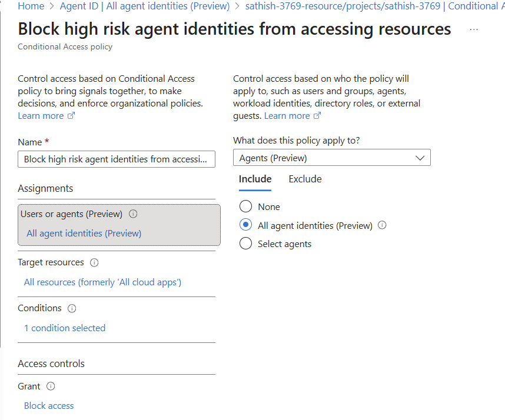Click the policy Name input field
Image resolution: width=505 pixels, height=420 pixels.
[x=116, y=159]
